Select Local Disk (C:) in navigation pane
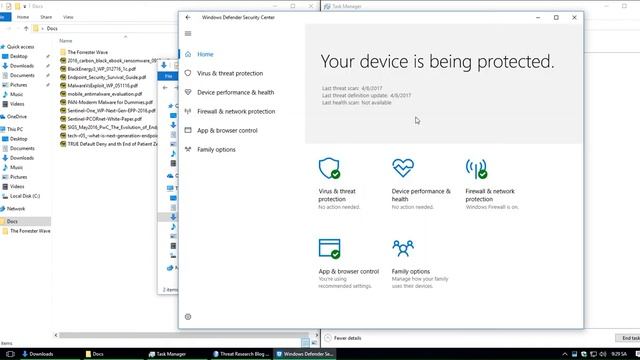The height and width of the screenshot is (360, 640). tap(25, 196)
